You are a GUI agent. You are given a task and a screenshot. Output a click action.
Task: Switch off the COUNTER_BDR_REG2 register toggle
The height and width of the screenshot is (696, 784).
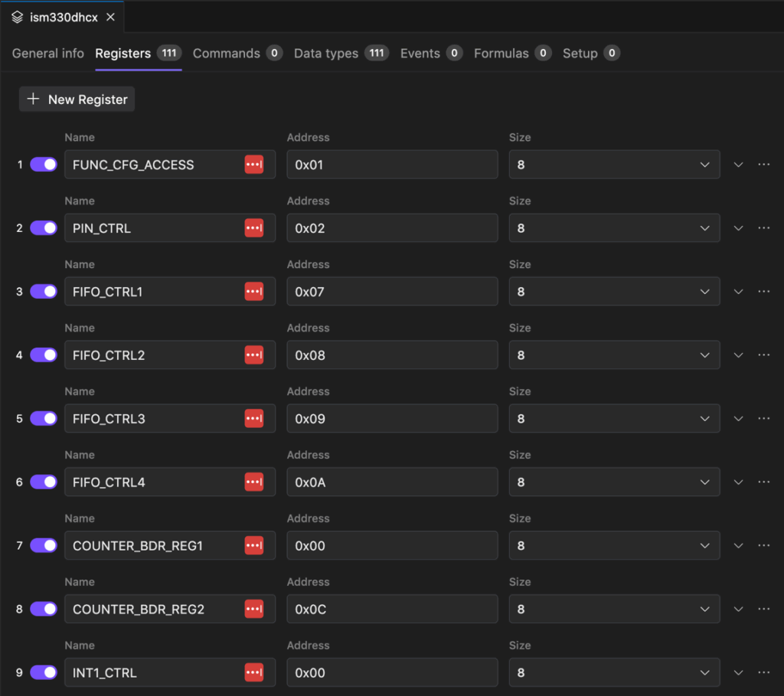44,609
